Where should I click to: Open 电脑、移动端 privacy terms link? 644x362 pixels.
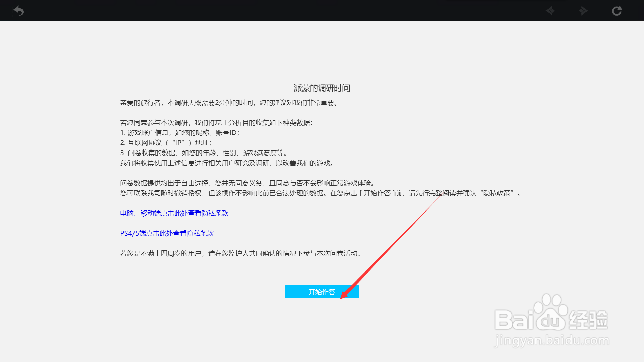(174, 213)
